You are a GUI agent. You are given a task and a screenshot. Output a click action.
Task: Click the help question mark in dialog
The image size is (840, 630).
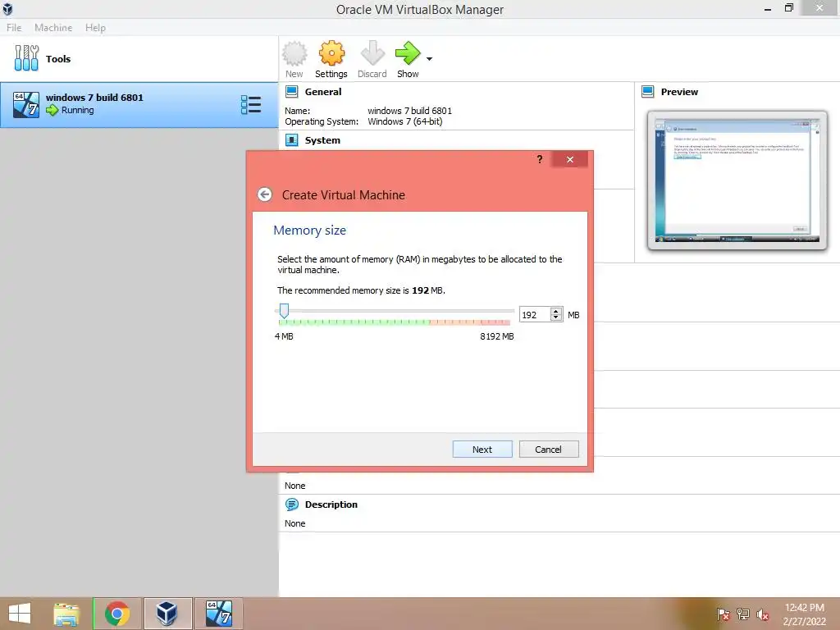[x=540, y=159]
